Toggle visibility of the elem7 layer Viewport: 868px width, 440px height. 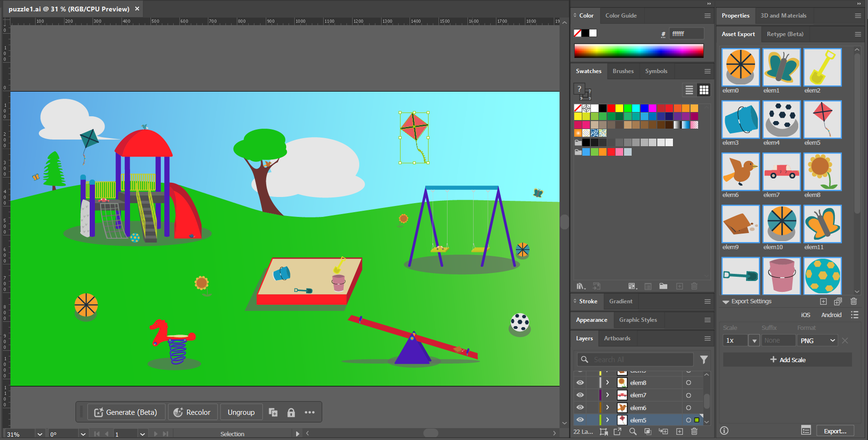click(x=580, y=395)
